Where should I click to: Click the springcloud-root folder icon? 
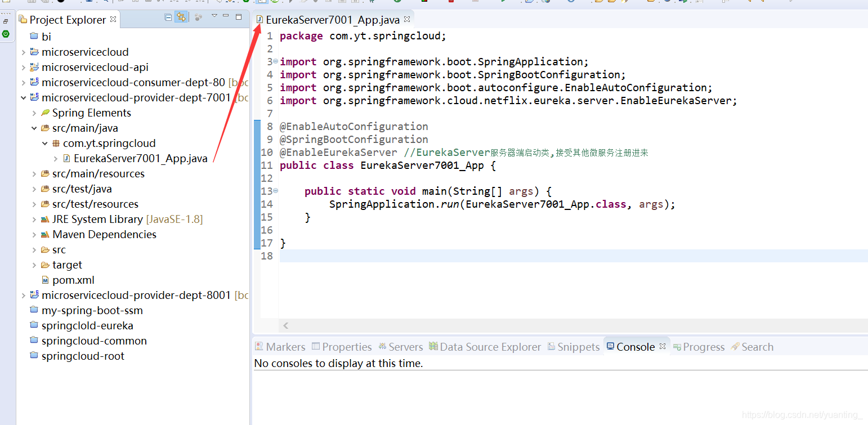(x=34, y=356)
